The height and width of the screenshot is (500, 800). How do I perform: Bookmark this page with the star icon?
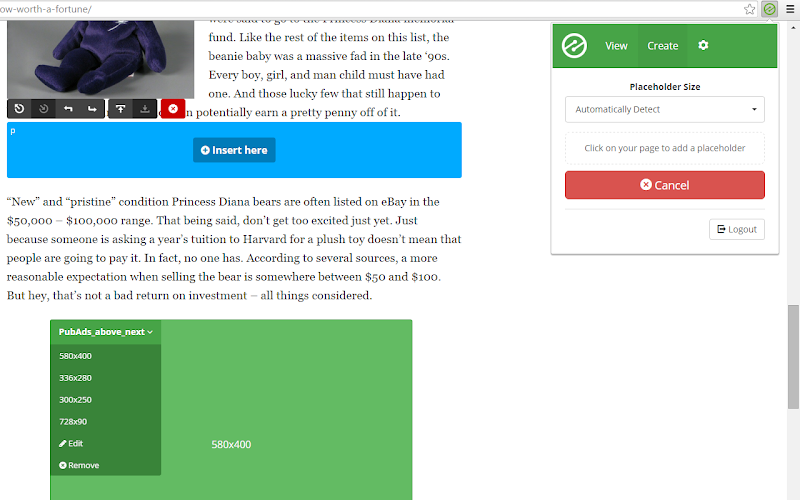749,9
